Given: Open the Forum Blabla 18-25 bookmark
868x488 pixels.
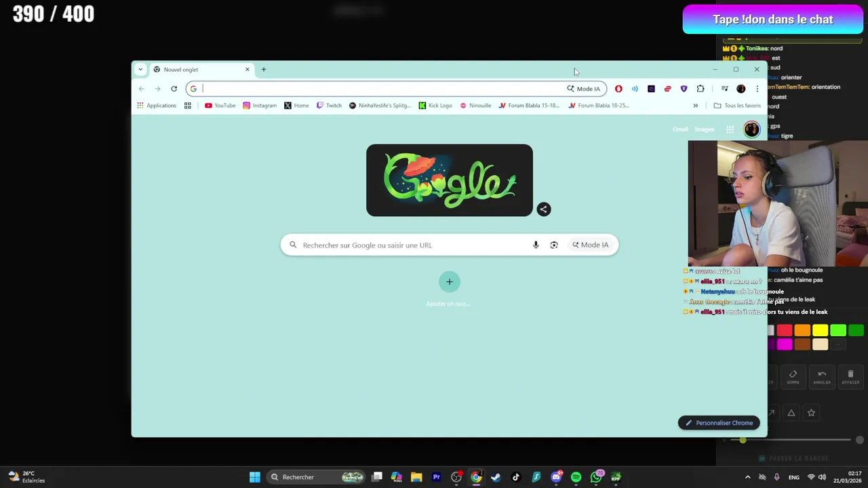Looking at the screenshot, I should click(x=599, y=105).
